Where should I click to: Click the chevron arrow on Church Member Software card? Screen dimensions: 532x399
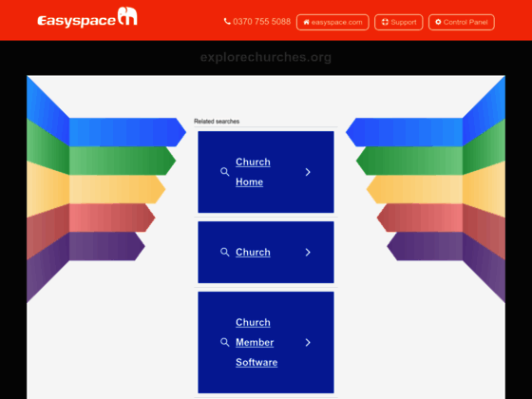[308, 342]
